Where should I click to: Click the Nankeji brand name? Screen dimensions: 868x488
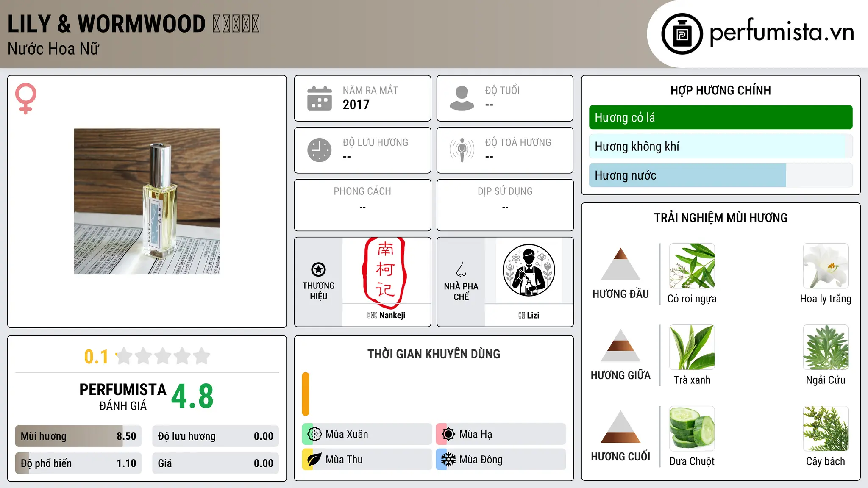pos(386,315)
